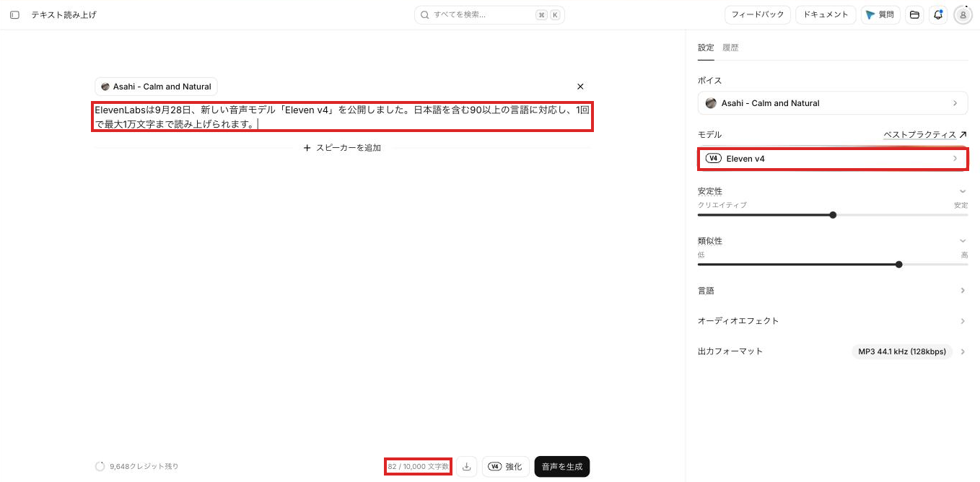This screenshot has height=482, width=980.
Task: Click the search magnifier icon
Action: [x=425, y=14]
